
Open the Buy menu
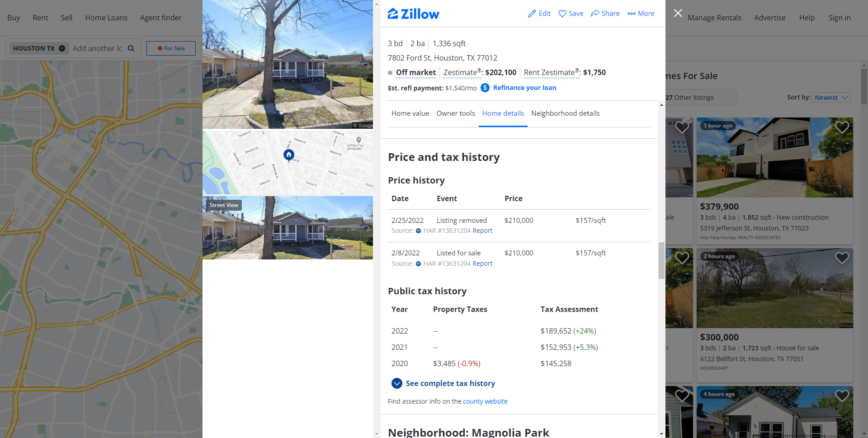14,18
